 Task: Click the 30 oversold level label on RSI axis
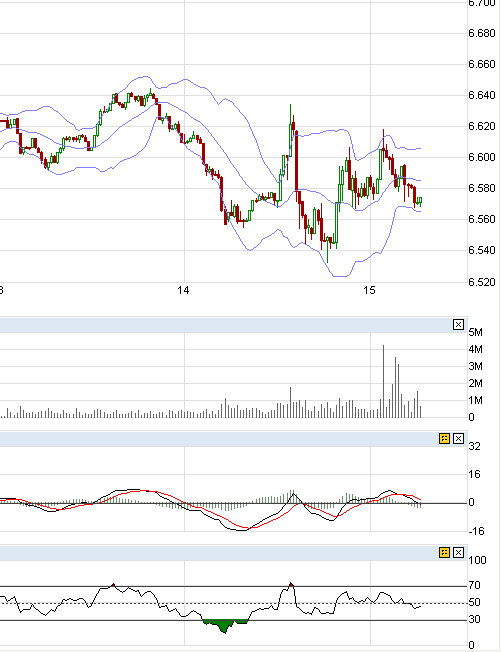[475, 620]
